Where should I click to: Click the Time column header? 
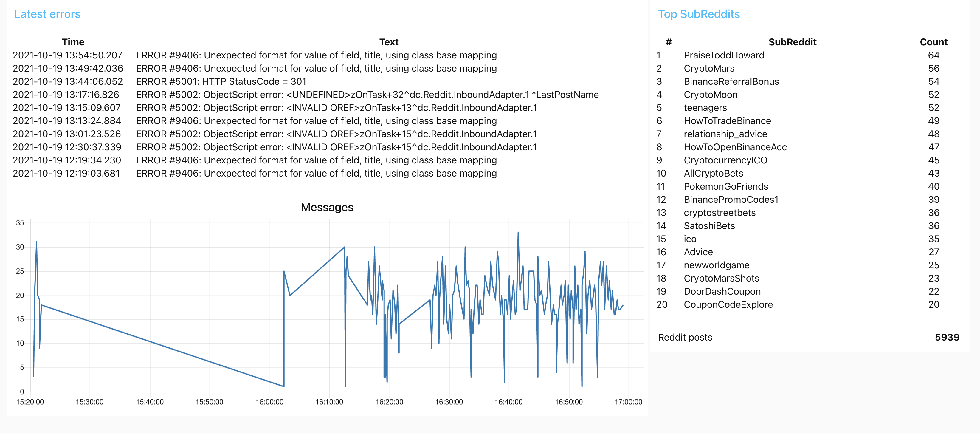(73, 42)
